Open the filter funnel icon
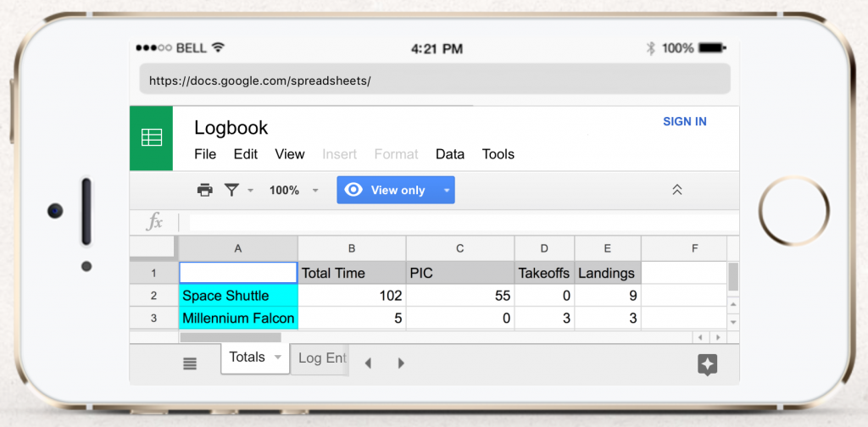868x427 pixels. [232, 191]
